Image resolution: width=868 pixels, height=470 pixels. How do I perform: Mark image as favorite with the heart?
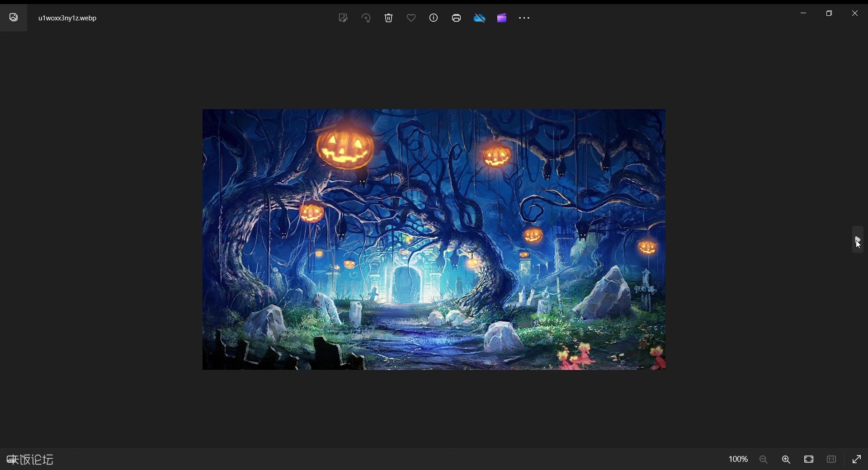point(411,18)
